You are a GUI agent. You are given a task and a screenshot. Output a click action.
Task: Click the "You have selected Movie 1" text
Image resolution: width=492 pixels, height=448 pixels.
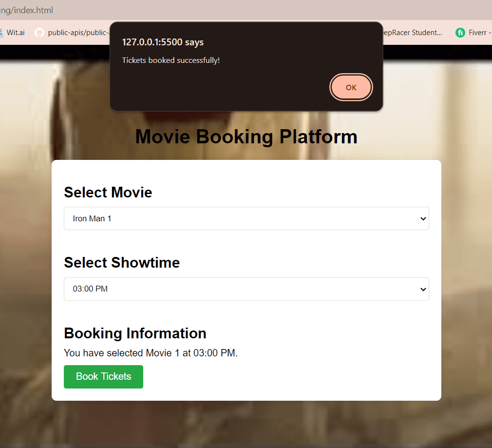click(151, 353)
